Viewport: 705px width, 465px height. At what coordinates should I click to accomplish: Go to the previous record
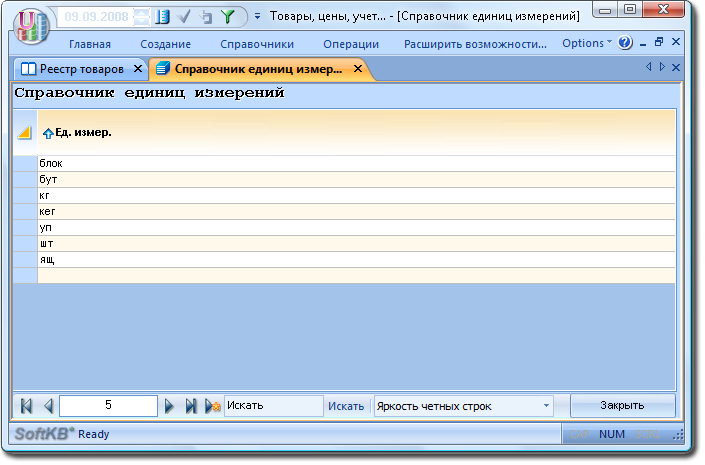pos(49,406)
